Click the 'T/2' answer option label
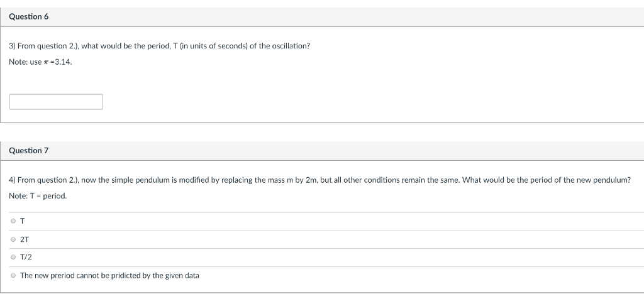 [x=26, y=257]
